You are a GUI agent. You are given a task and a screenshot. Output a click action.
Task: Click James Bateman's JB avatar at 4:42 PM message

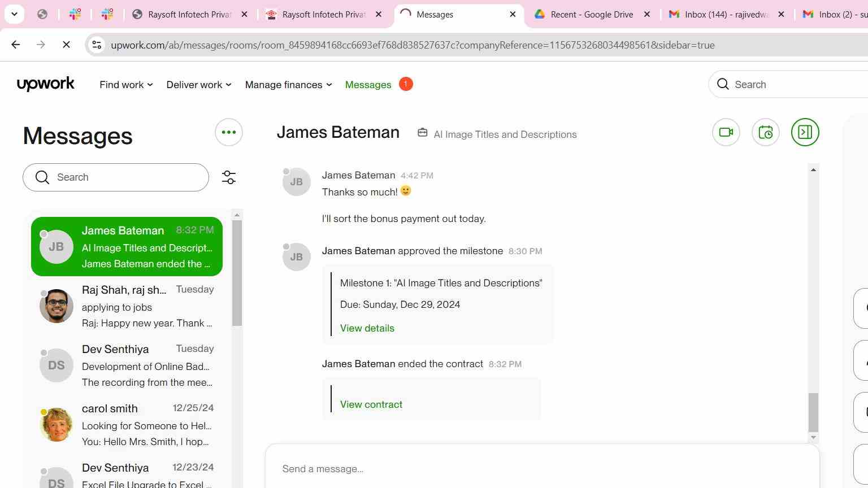coord(297,182)
